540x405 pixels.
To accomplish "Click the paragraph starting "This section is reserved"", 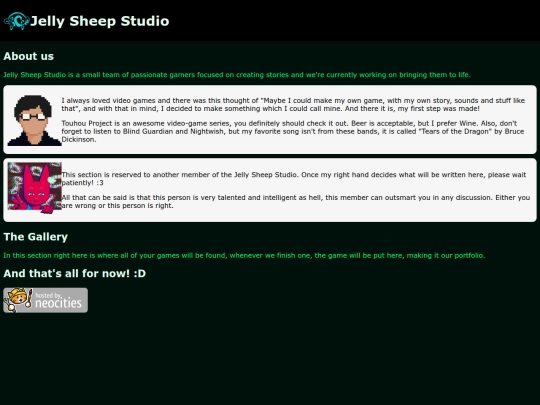I will click(x=294, y=178).
